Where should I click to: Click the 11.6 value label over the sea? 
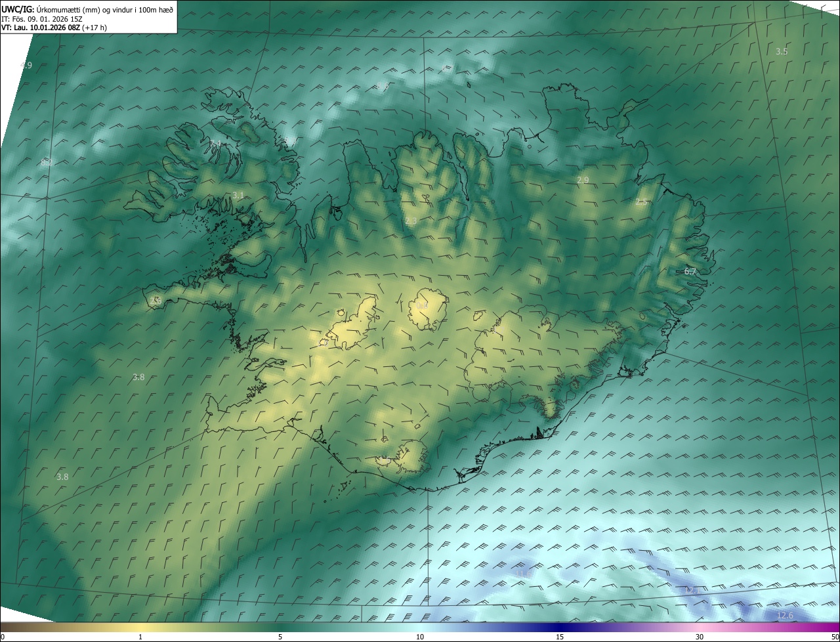pyautogui.click(x=523, y=574)
